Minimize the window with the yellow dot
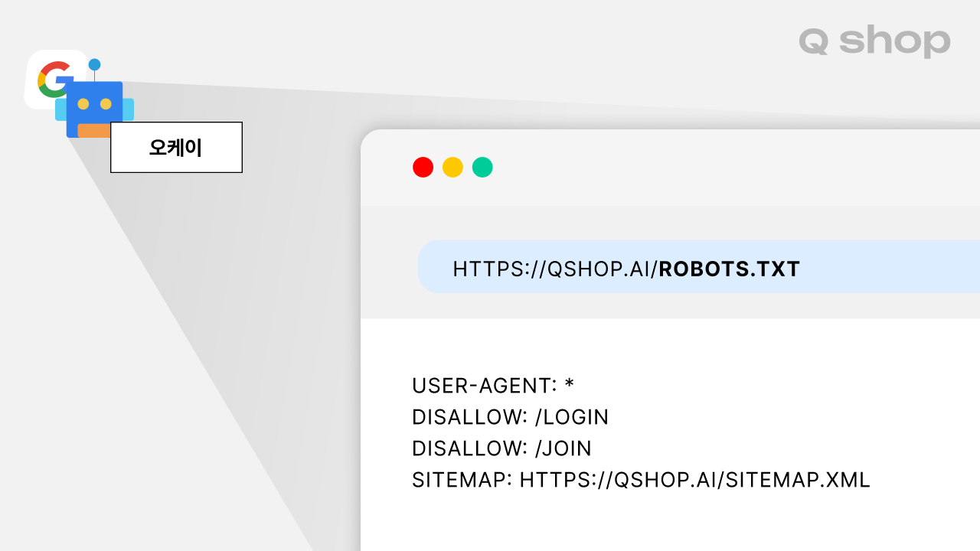This screenshot has width=980, height=551. coord(452,167)
